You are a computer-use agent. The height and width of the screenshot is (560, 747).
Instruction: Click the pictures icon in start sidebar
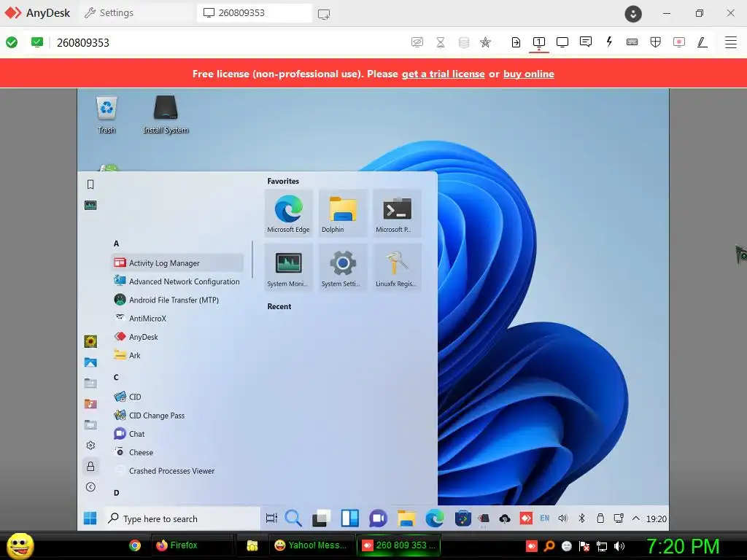click(90, 362)
